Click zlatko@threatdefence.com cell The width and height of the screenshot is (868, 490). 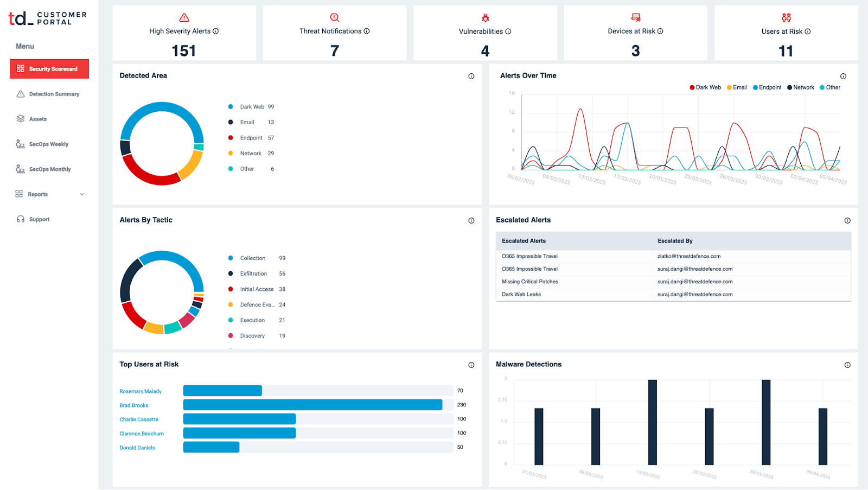pos(689,256)
